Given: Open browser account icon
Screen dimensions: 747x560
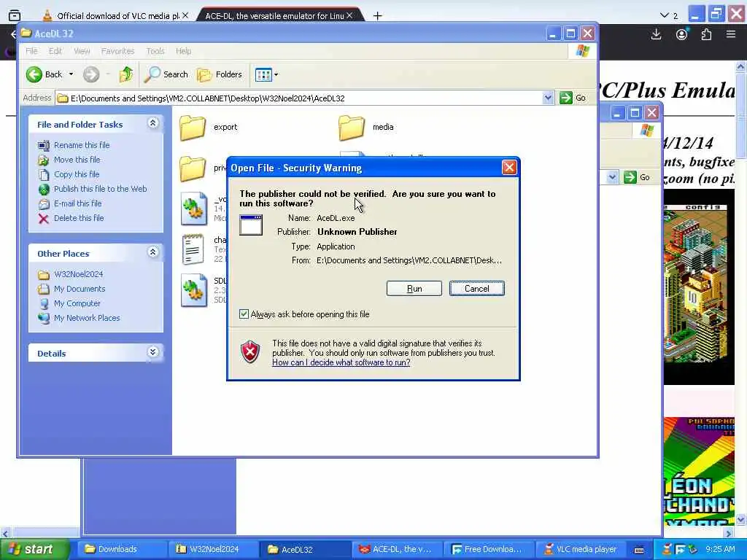Looking at the screenshot, I should (x=682, y=34).
